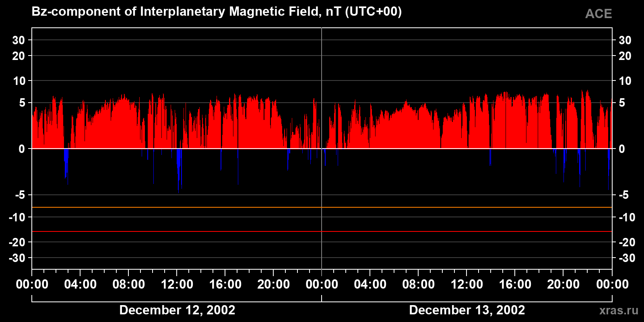
Task: Click the right axis value 10
Action: tap(625, 81)
